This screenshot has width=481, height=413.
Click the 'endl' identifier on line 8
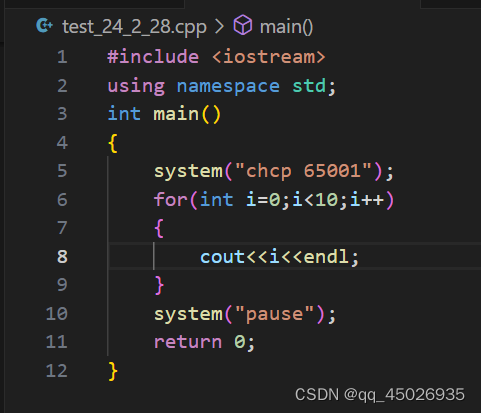[x=326, y=257]
